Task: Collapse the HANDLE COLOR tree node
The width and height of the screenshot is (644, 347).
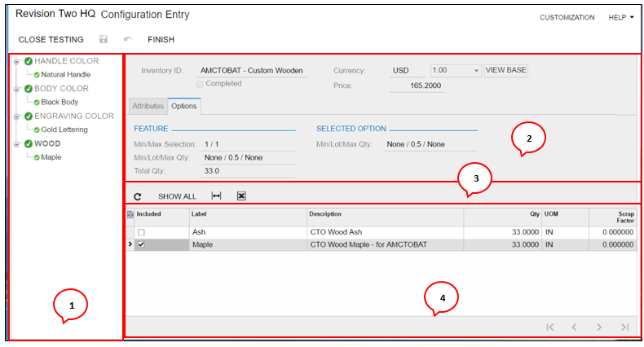Action: (x=16, y=61)
